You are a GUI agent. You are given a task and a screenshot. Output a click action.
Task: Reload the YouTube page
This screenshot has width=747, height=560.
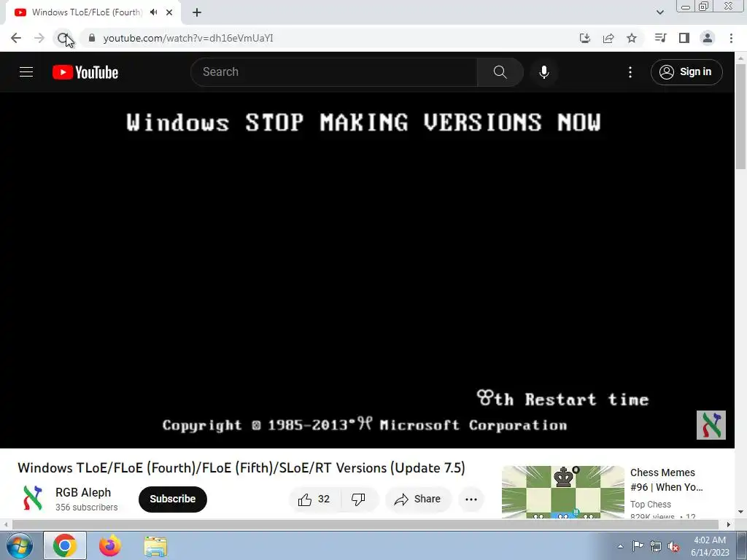point(63,38)
